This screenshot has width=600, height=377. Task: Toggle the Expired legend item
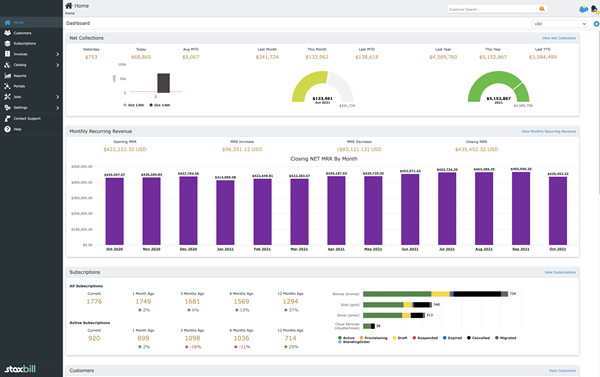(x=452, y=338)
